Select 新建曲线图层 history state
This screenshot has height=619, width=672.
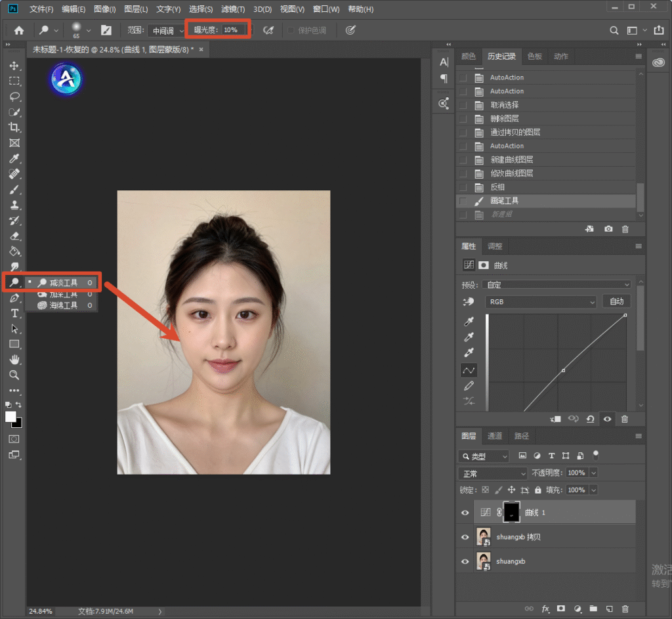tap(545, 160)
